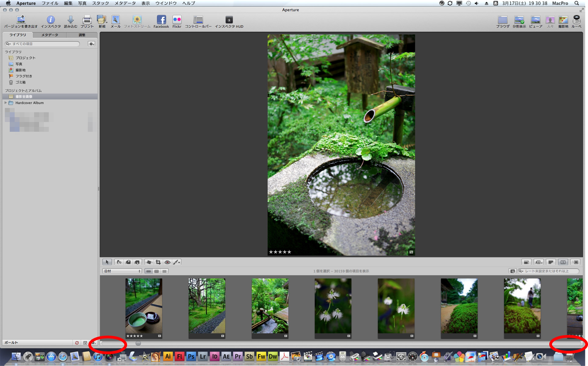This screenshot has width=588, height=366.
Task: Select the Red Eye correction tool
Action: [167, 262]
